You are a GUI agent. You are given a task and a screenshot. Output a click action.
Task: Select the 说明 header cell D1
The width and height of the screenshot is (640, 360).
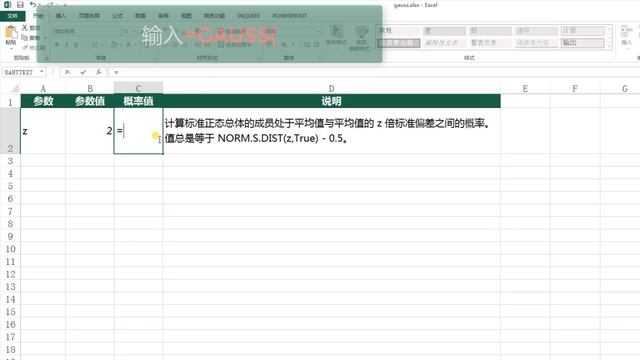pyautogui.click(x=331, y=101)
